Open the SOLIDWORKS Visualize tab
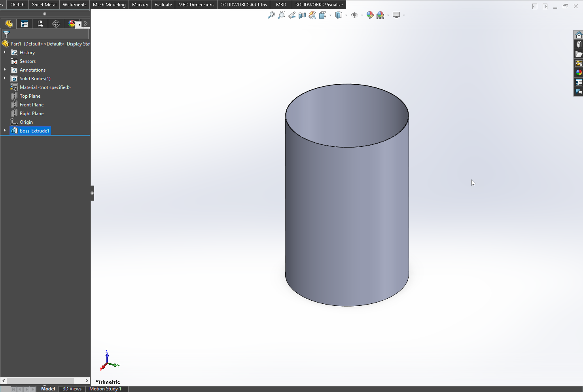Viewport: 583px width, 392px height. (x=319, y=5)
